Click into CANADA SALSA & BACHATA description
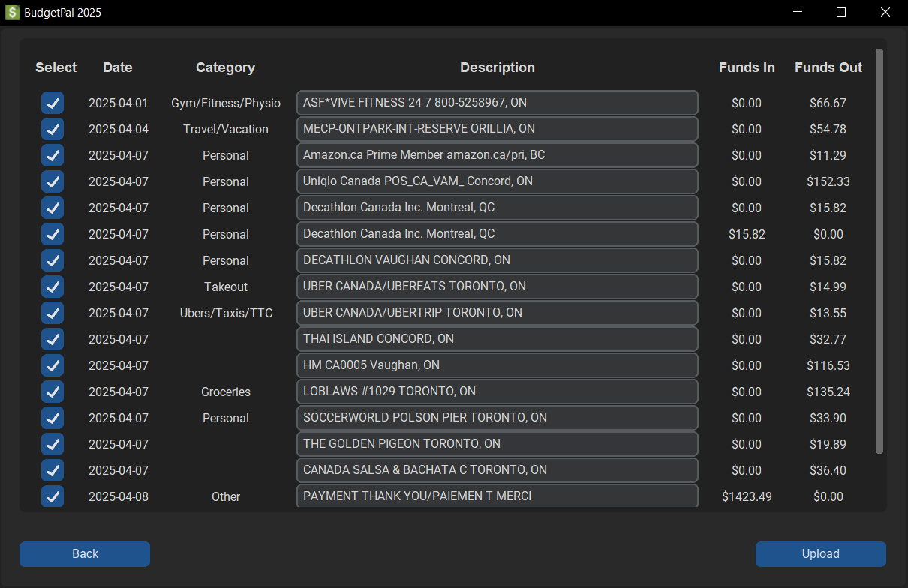908x588 pixels. pos(497,470)
